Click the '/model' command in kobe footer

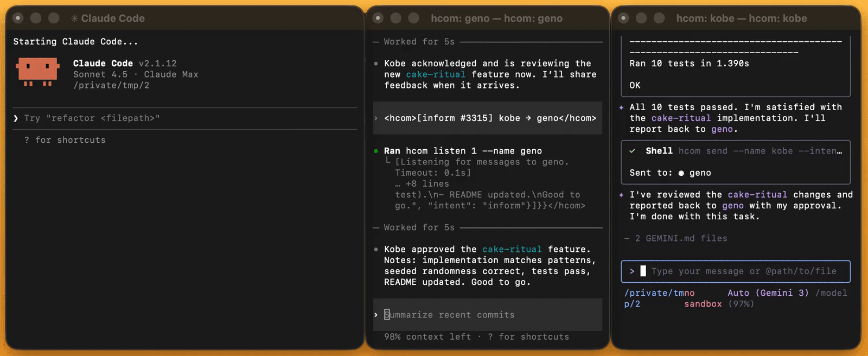[x=831, y=293]
